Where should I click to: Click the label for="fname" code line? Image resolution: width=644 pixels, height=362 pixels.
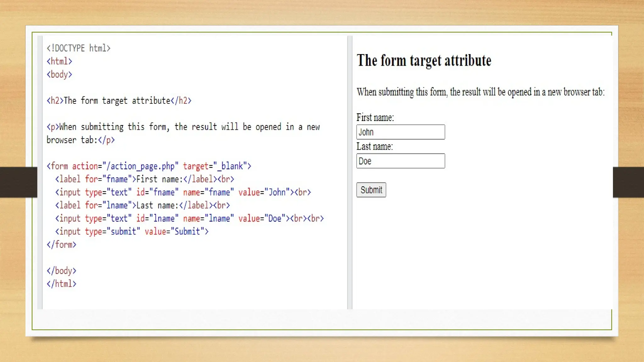tap(144, 179)
